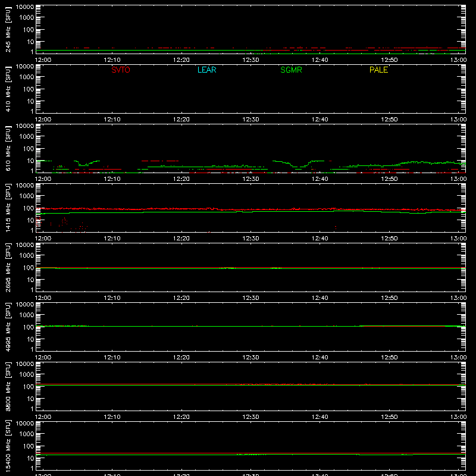Click the red SVTO station label
This screenshot has height=476, width=476.
pyautogui.click(x=121, y=70)
